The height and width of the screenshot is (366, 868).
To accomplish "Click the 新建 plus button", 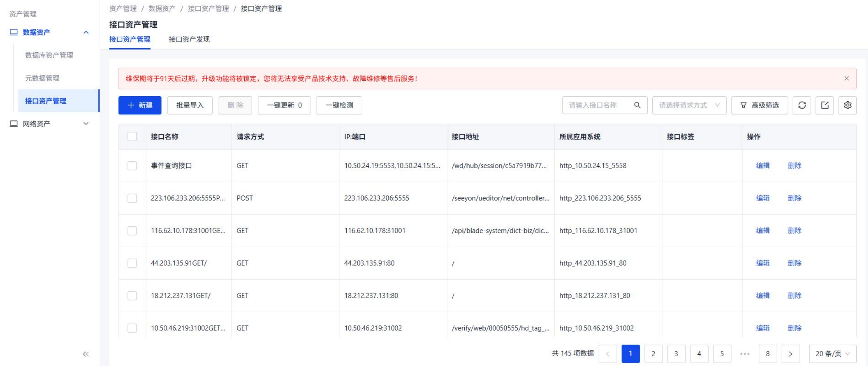I will point(140,105).
